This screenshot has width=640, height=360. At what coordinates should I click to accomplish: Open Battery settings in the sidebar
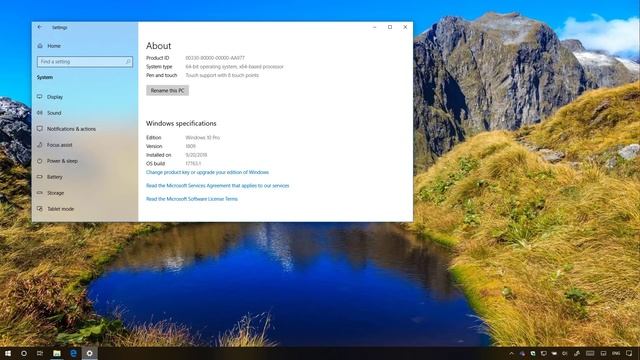[50, 177]
